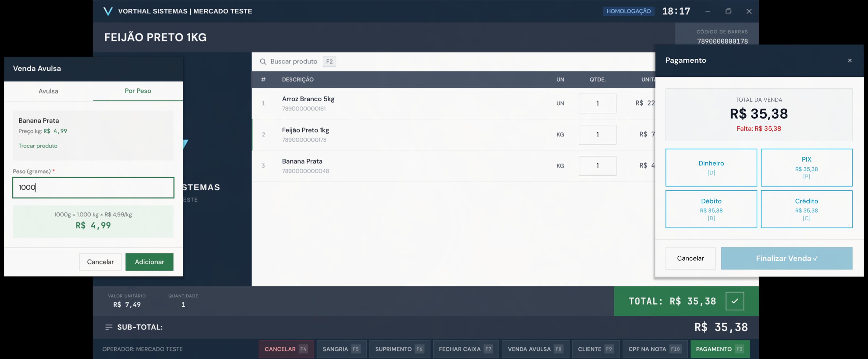Click the barcode value 7890000000178
Screen dimensions: 868x359
(x=722, y=41)
